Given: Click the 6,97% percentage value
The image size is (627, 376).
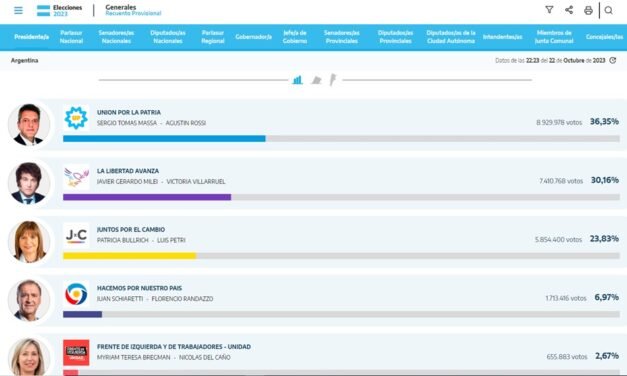Looking at the screenshot, I should (607, 298).
